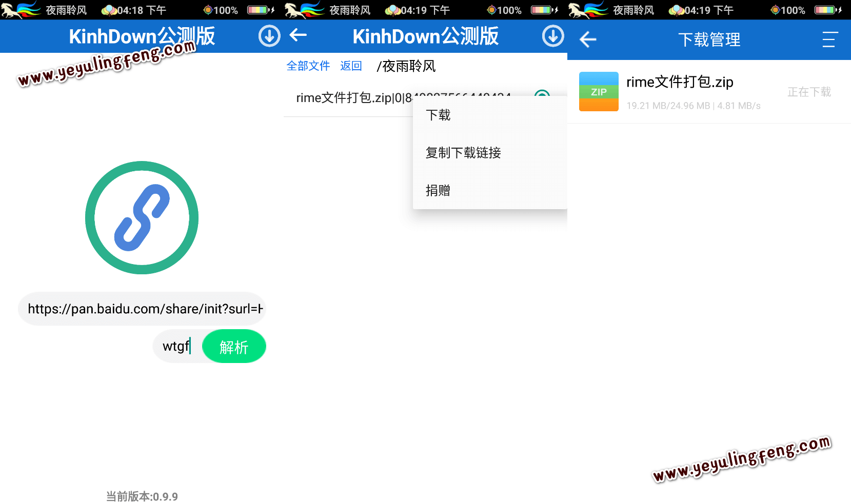The height and width of the screenshot is (504, 851).
Task: Tap the 当前版本:0.9.9 version text
Action: (142, 496)
